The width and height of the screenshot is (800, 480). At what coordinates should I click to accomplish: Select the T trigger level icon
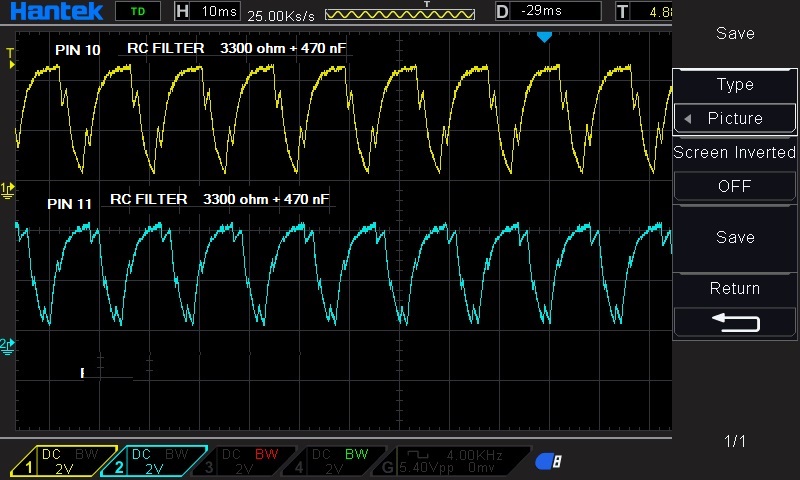622,11
